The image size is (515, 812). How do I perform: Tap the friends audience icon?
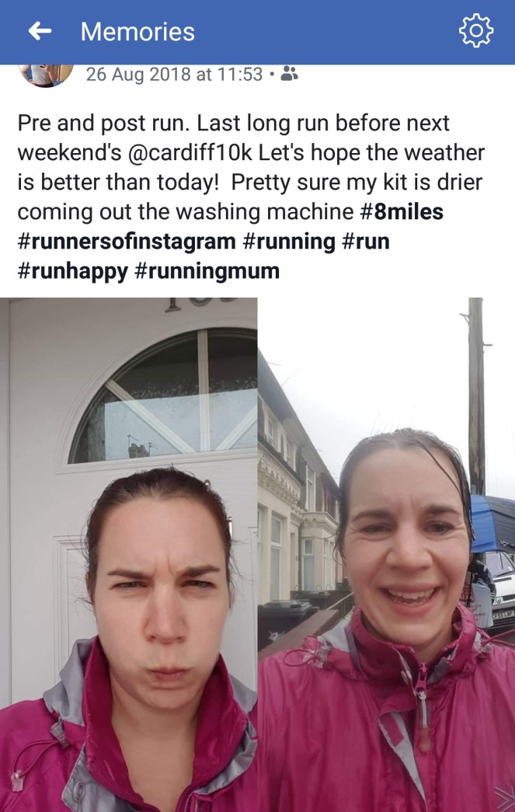point(289,75)
